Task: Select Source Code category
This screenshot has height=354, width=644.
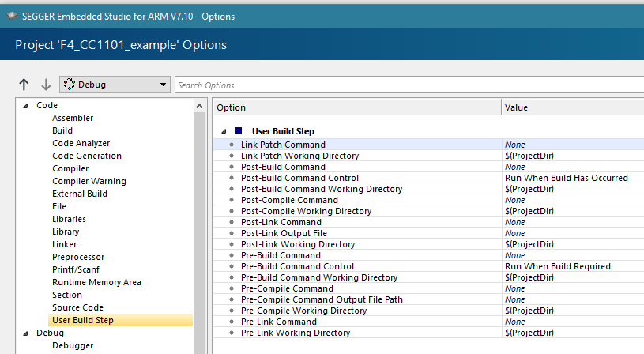Action: point(77,307)
